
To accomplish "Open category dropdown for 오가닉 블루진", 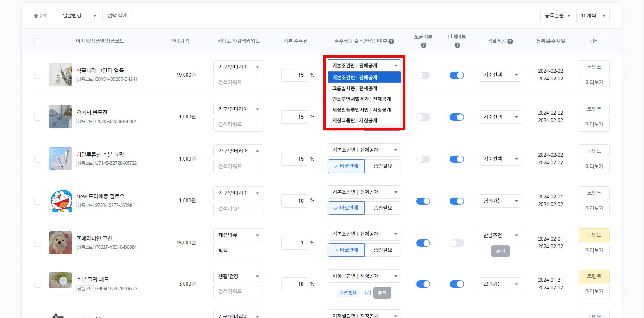I will point(238,109).
